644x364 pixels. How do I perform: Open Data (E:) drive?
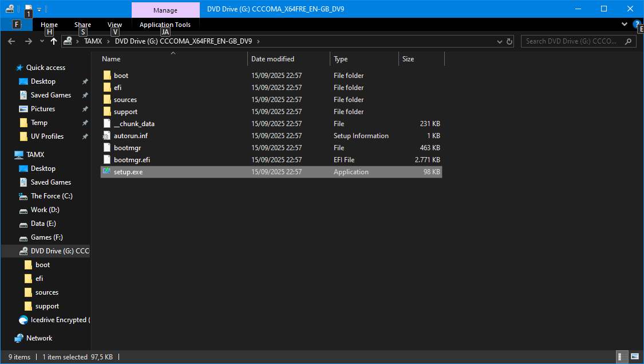tap(43, 224)
